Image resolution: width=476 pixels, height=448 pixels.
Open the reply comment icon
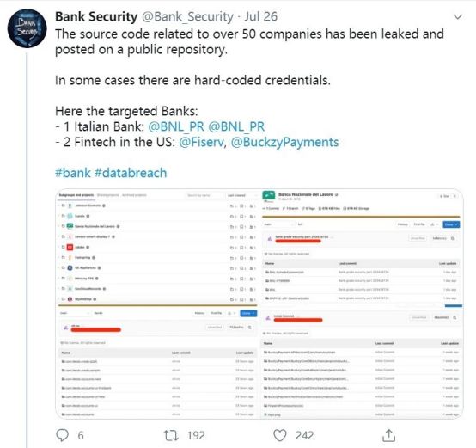tap(63, 435)
